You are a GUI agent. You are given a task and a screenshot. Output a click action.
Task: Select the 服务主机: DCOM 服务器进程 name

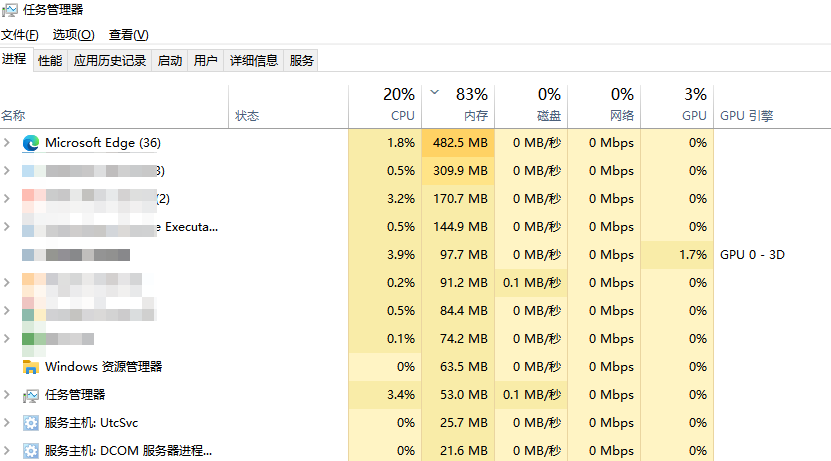coord(128,451)
